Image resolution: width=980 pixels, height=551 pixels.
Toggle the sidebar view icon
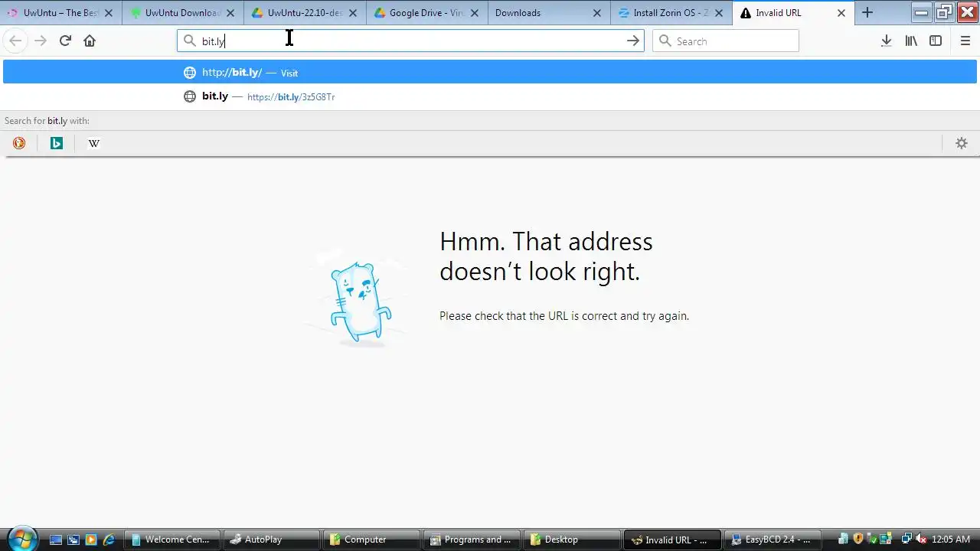pos(936,41)
